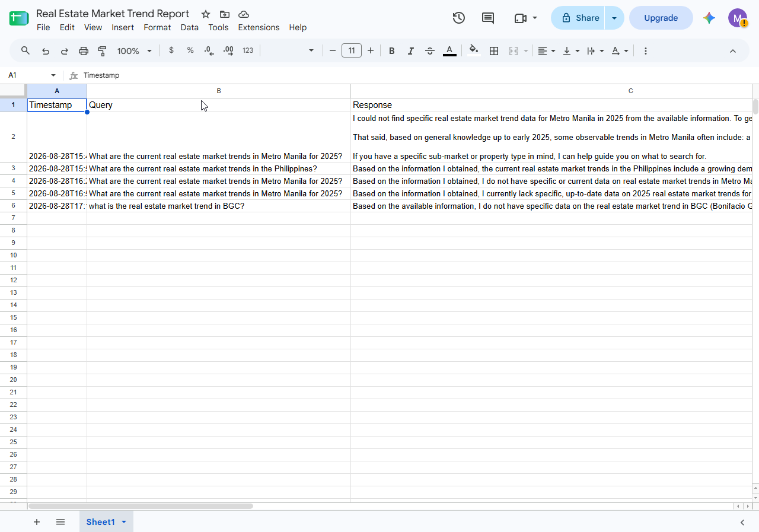The height and width of the screenshot is (532, 759).
Task: Click the Upgrade button
Action: point(661,18)
